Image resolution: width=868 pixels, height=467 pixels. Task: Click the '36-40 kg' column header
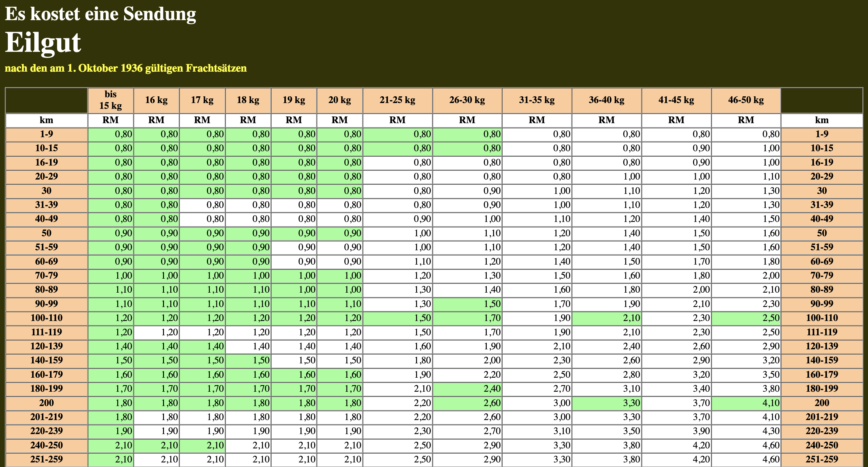606,100
